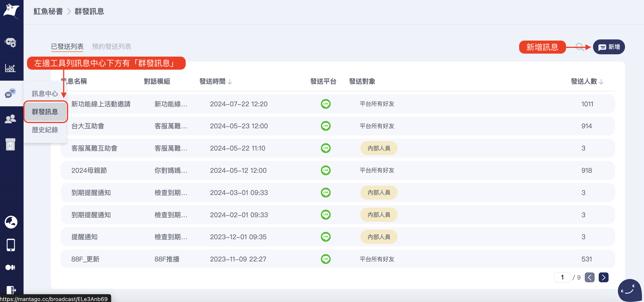Screen dimensions: 644x302
Task: Open the 新功能線上活動邀請 message row
Action: [x=101, y=104]
